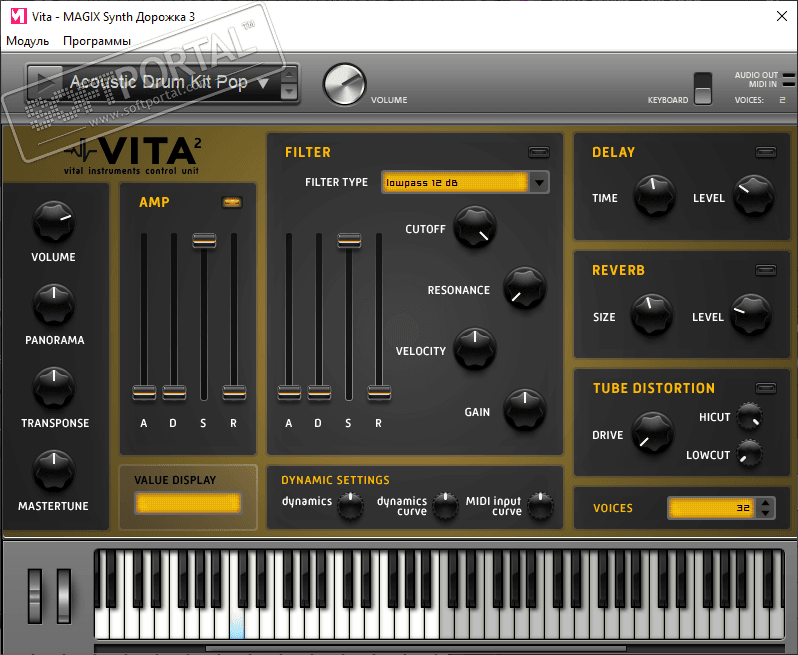Viewport: 798px width, 655px height.
Task: Open the Программы menu
Action: pos(97,41)
